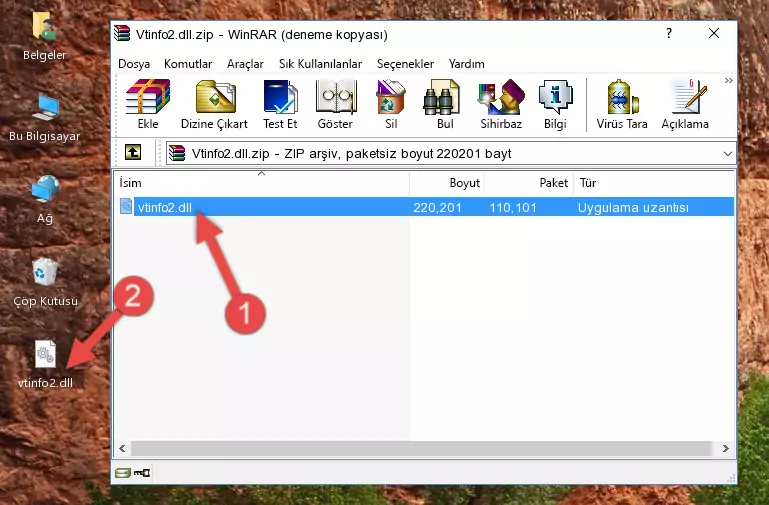
Task: Select the vtinfo2.dll file name in list
Action: (x=165, y=207)
